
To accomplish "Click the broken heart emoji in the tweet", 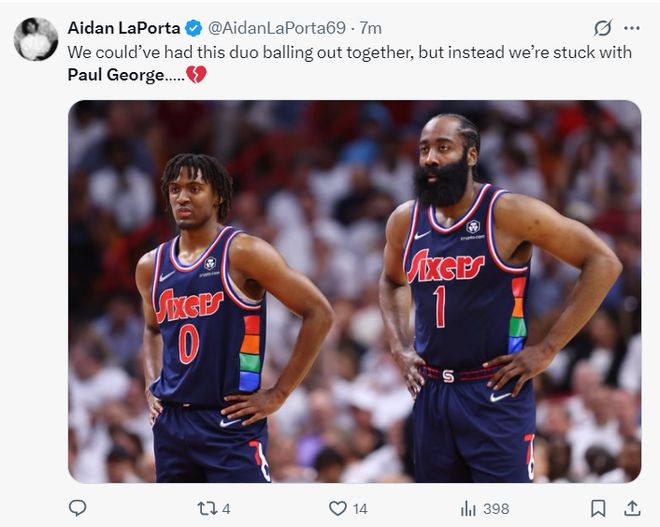I will point(196,75).
